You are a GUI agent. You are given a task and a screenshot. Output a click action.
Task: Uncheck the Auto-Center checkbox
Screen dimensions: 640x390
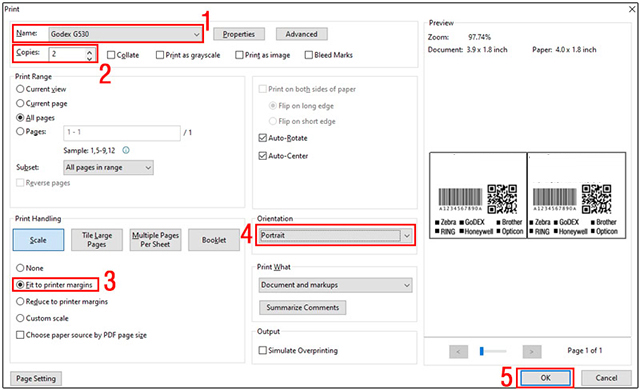click(x=263, y=156)
